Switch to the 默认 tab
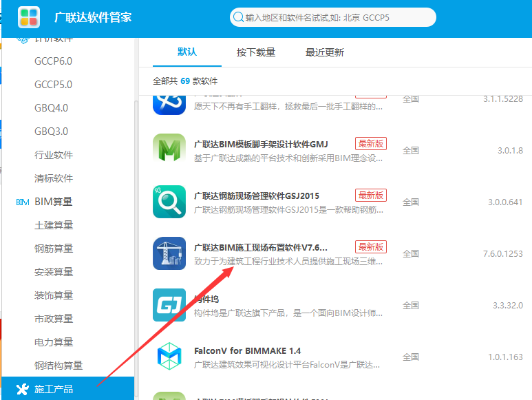 [x=187, y=52]
